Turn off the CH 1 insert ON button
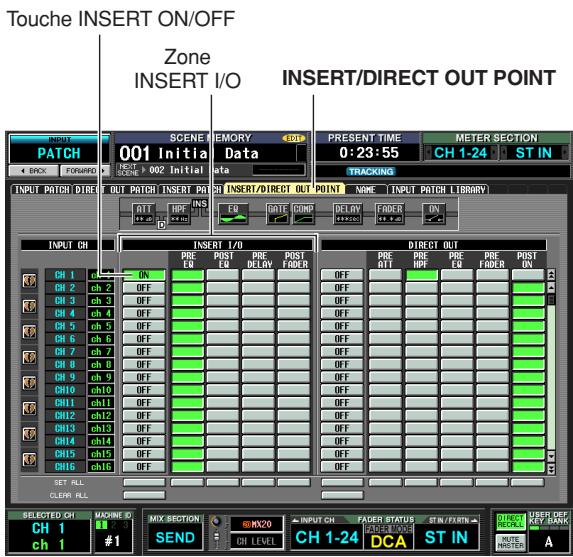This screenshot has width=573, height=557. coord(144,275)
